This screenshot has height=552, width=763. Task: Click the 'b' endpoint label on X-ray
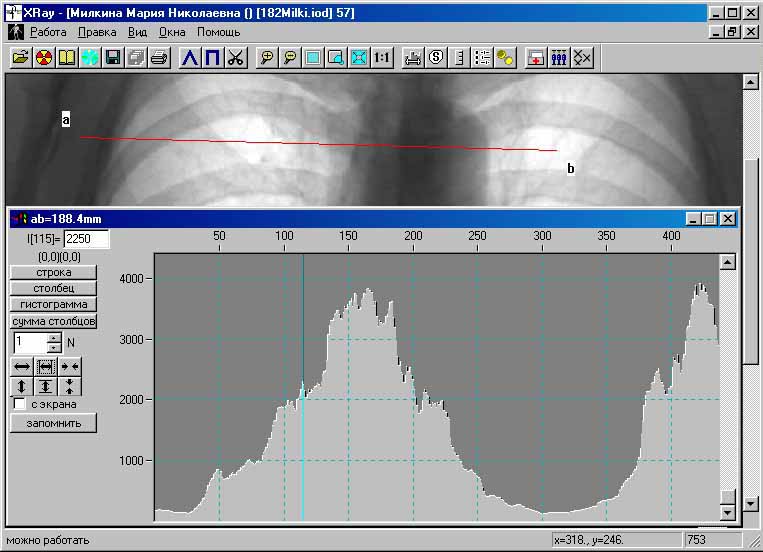coord(571,168)
